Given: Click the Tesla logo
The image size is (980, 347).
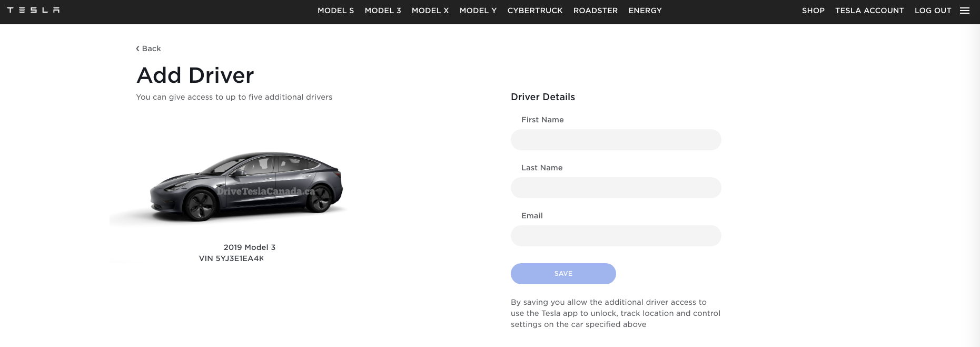Looking at the screenshot, I should tap(33, 10).
